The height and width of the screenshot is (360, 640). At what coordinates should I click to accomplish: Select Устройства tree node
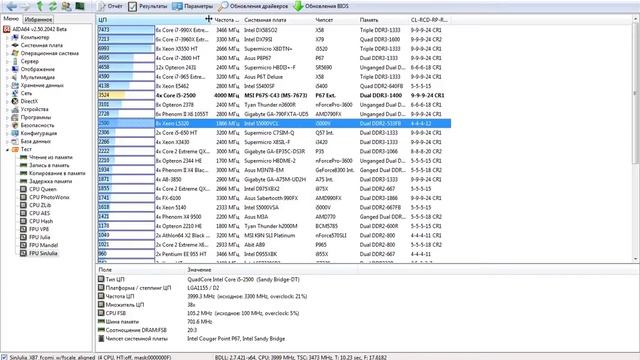[x=30, y=109]
